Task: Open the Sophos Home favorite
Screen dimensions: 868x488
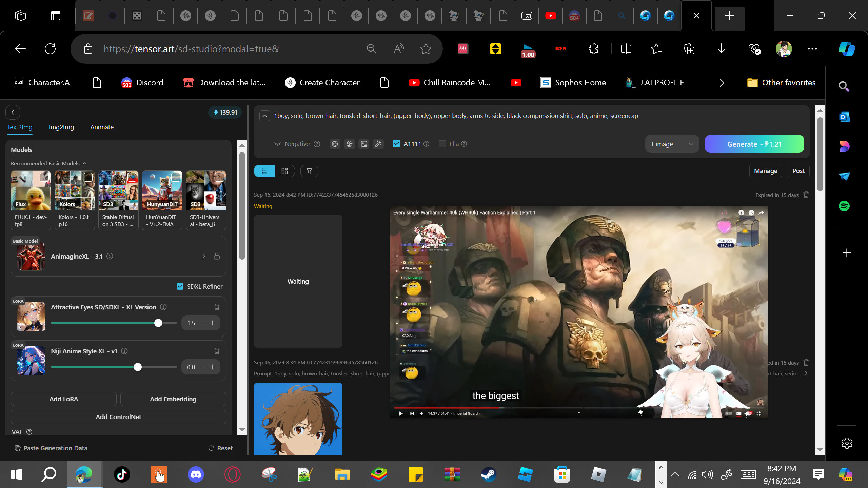Action: coord(573,83)
